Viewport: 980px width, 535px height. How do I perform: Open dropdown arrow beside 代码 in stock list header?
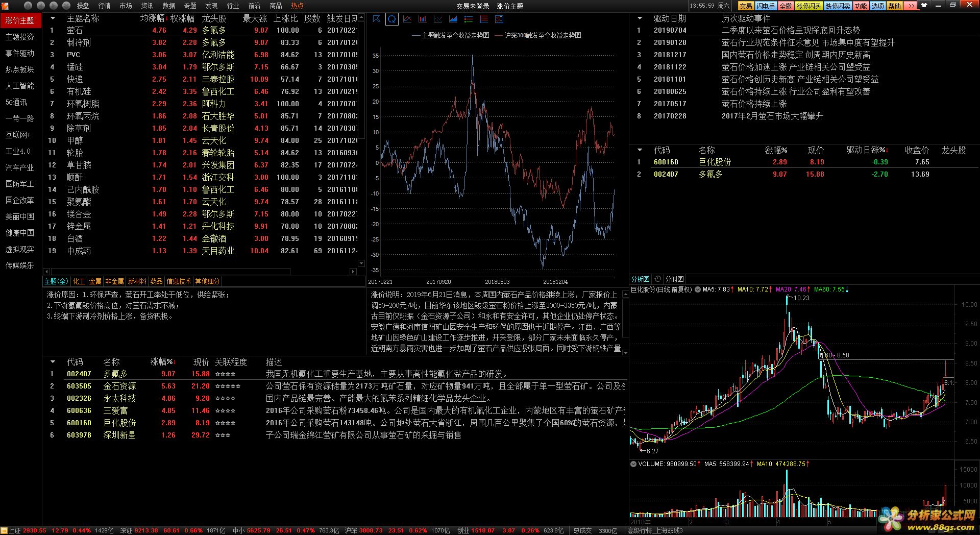[640, 150]
